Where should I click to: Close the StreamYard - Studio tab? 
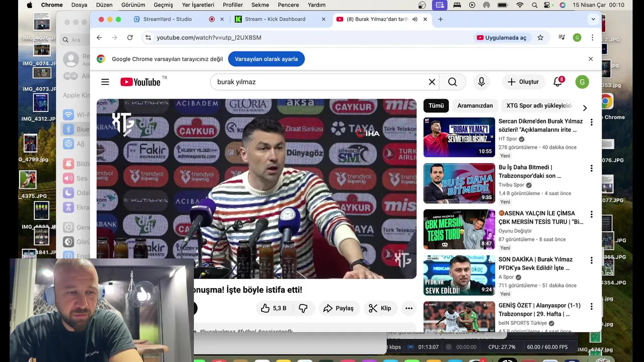click(x=222, y=19)
